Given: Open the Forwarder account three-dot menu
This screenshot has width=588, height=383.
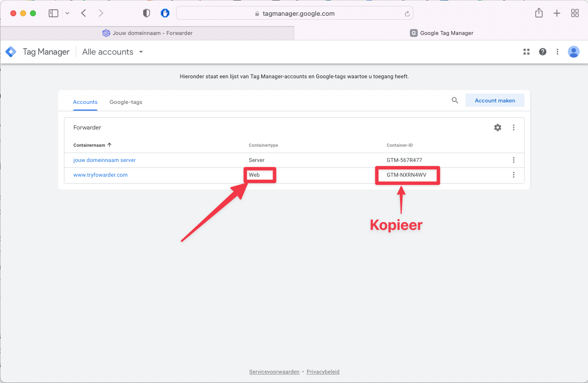Looking at the screenshot, I should tap(514, 128).
